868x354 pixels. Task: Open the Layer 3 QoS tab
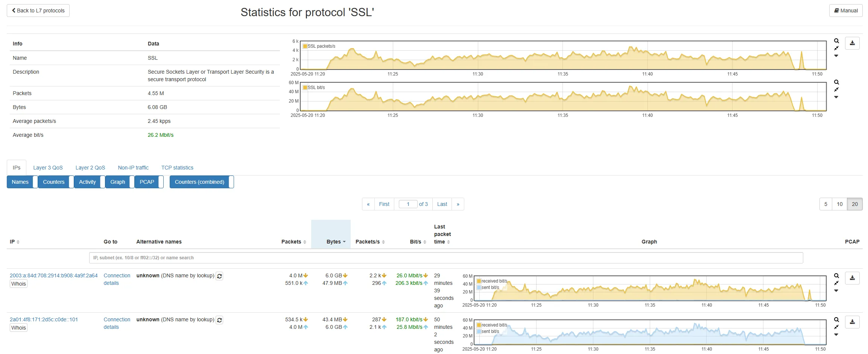[x=48, y=168]
